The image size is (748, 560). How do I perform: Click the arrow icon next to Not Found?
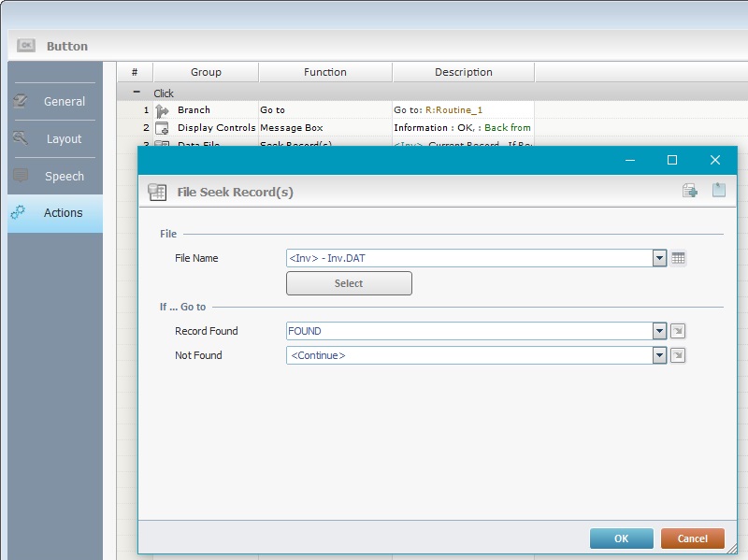[x=679, y=355]
